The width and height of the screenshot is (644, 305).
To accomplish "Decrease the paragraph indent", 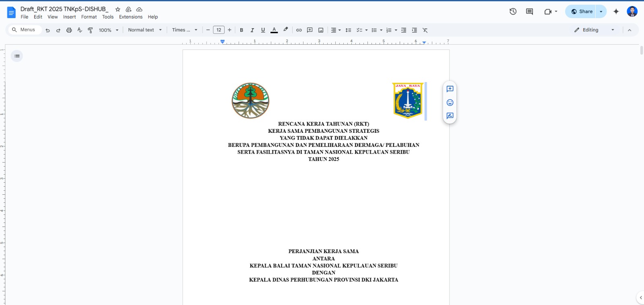I will [404, 30].
